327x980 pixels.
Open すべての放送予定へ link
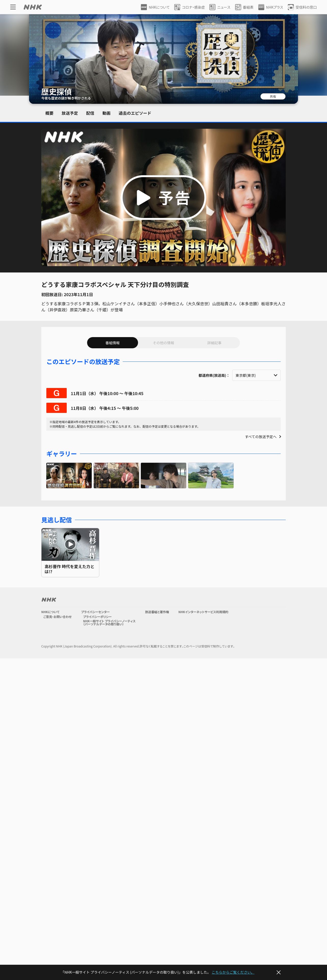point(263,437)
